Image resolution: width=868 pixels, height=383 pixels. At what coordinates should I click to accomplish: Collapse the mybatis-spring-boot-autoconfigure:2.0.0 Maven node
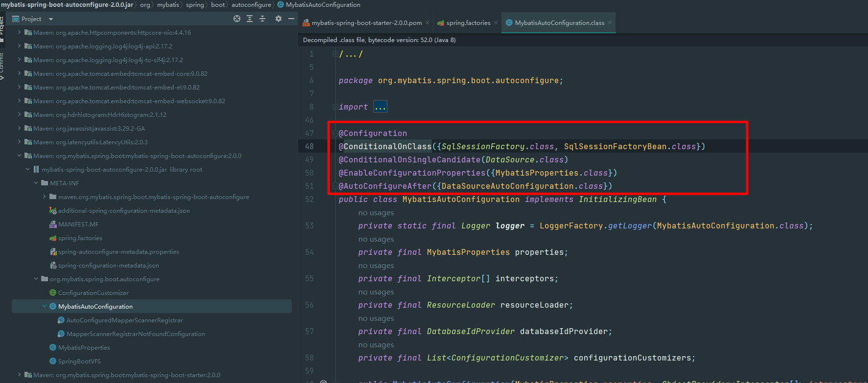pos(19,156)
